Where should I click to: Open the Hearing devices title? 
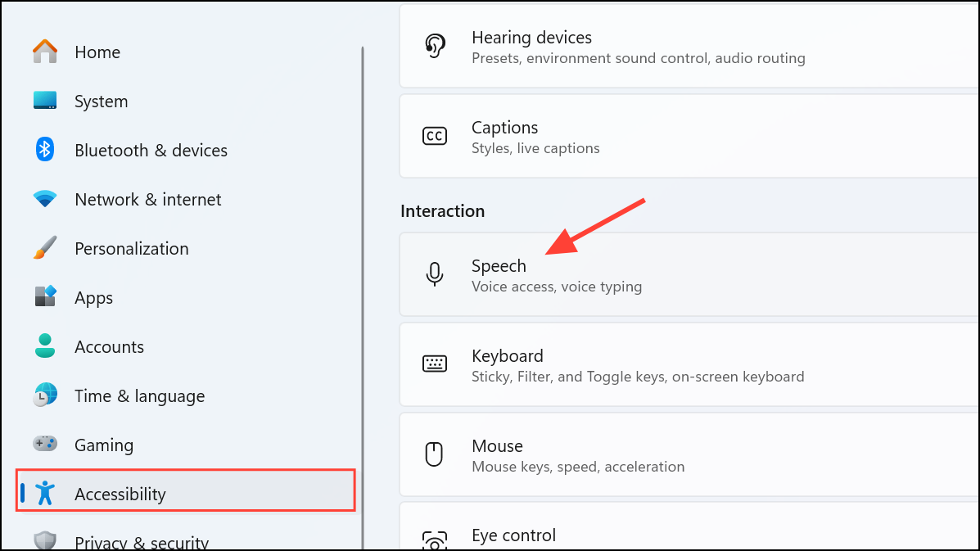pos(531,38)
